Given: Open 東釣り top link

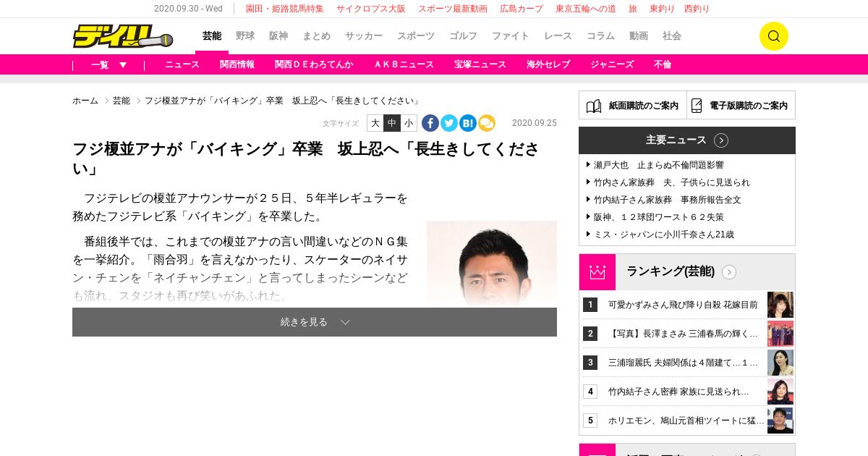Looking at the screenshot, I should [663, 9].
